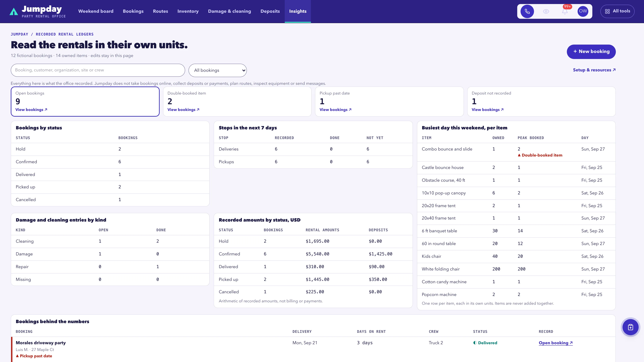Focus the booking search field
This screenshot has width=644, height=362.
(x=98, y=70)
